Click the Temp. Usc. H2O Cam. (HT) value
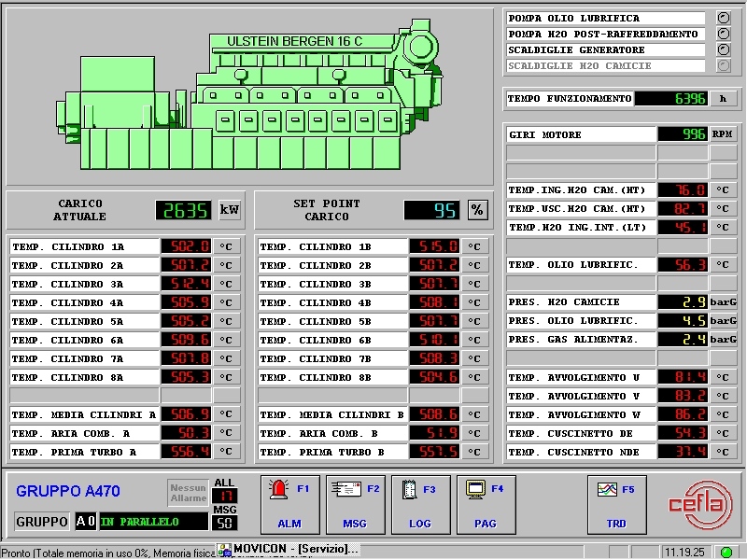This screenshot has width=747, height=560. 683,208
